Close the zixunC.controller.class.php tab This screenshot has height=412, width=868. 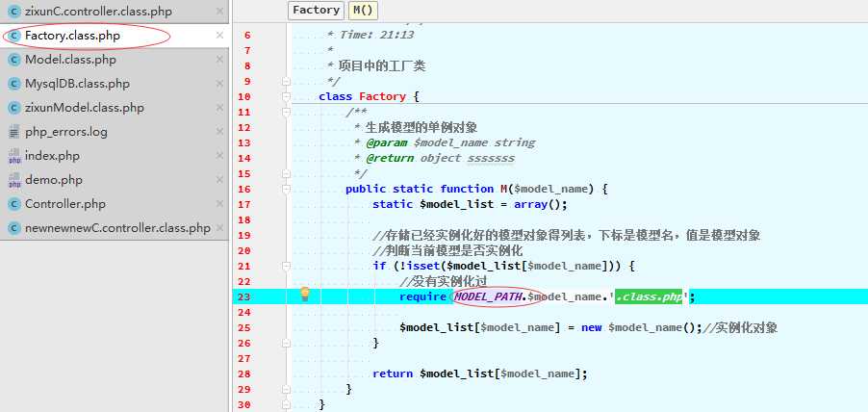[219, 12]
